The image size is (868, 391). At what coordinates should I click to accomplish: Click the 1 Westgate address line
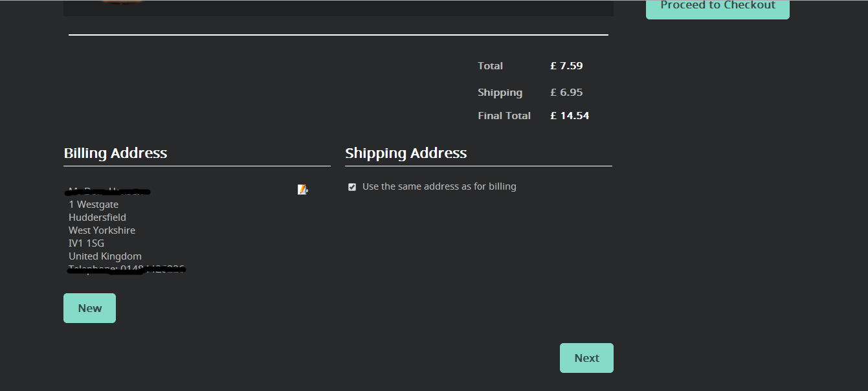click(x=94, y=205)
